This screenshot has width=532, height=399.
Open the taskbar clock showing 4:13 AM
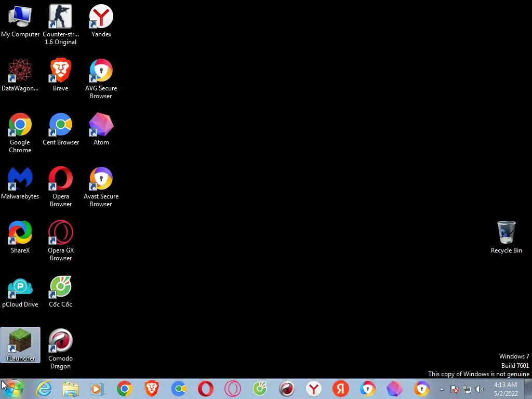506,389
